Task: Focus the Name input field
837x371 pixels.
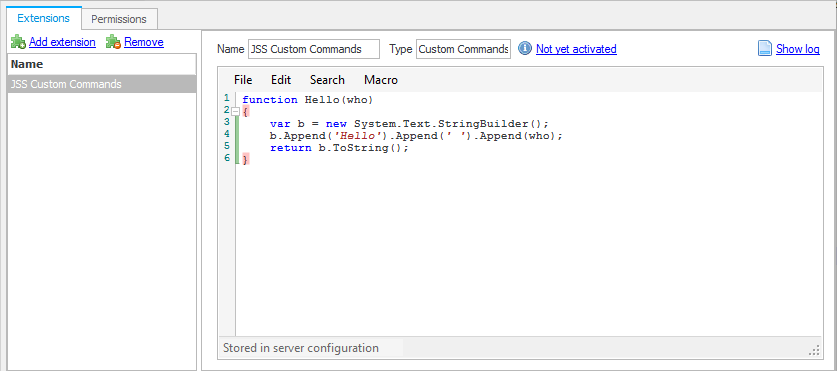Action: 314,49
